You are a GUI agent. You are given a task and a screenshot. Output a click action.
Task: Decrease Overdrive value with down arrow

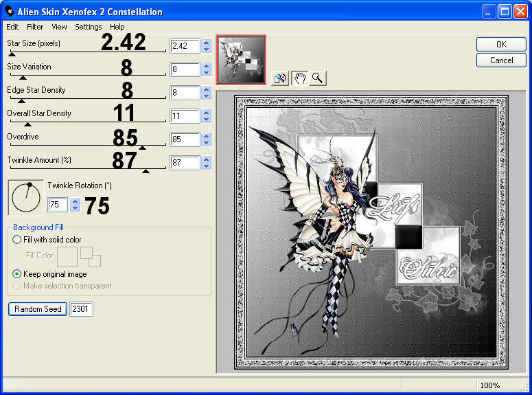(207, 143)
